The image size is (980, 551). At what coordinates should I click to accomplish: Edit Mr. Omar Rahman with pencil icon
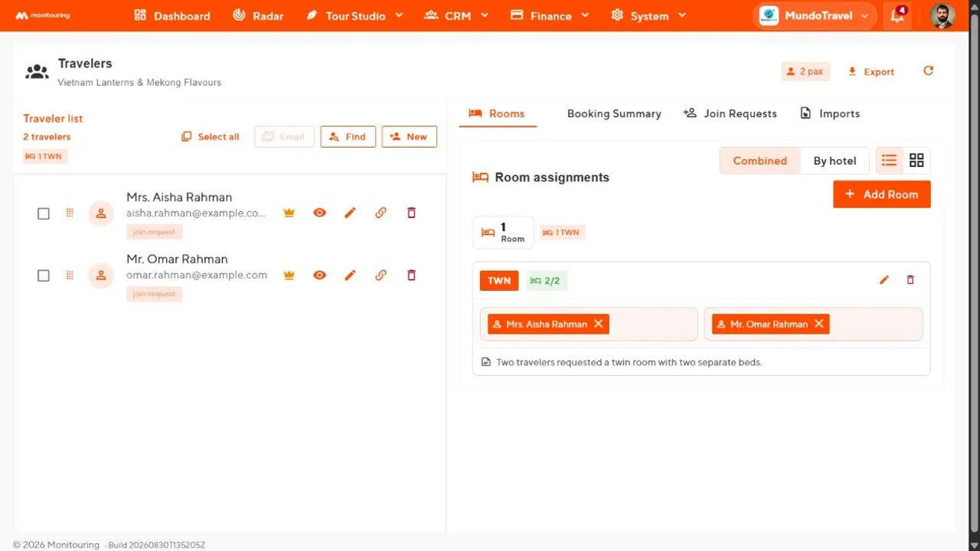pyautogui.click(x=350, y=275)
